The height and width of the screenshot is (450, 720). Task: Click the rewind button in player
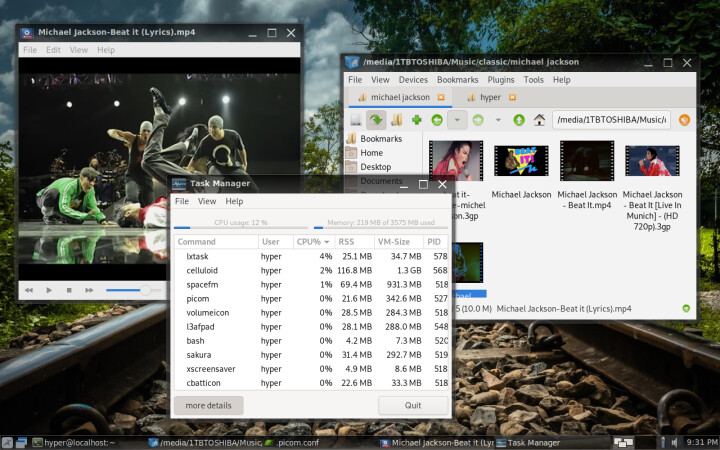(28, 290)
